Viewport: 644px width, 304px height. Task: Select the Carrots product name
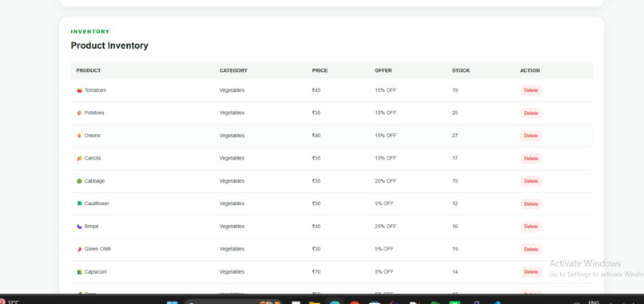click(x=93, y=158)
